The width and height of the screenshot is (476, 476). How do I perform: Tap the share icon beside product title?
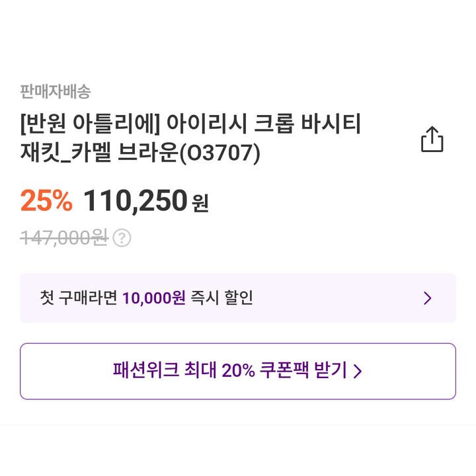432,139
